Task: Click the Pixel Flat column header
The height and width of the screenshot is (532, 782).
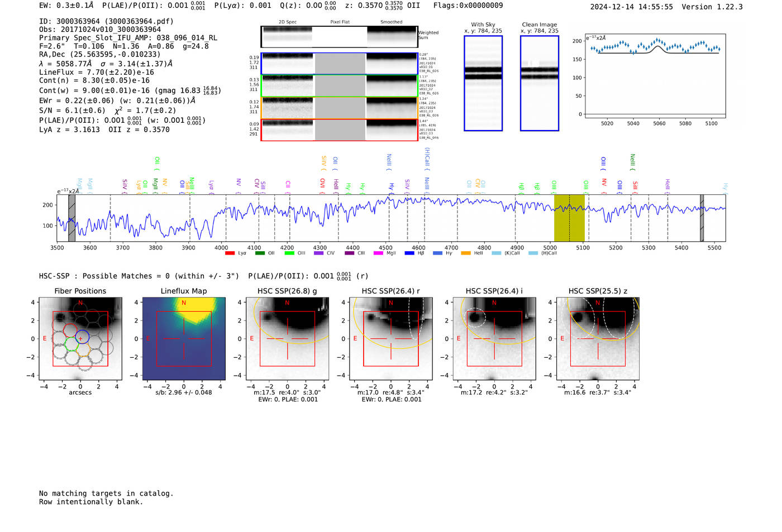Action: point(340,22)
